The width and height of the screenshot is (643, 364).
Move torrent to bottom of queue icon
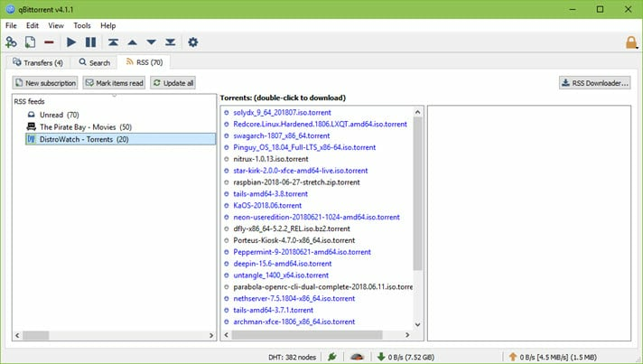(170, 42)
